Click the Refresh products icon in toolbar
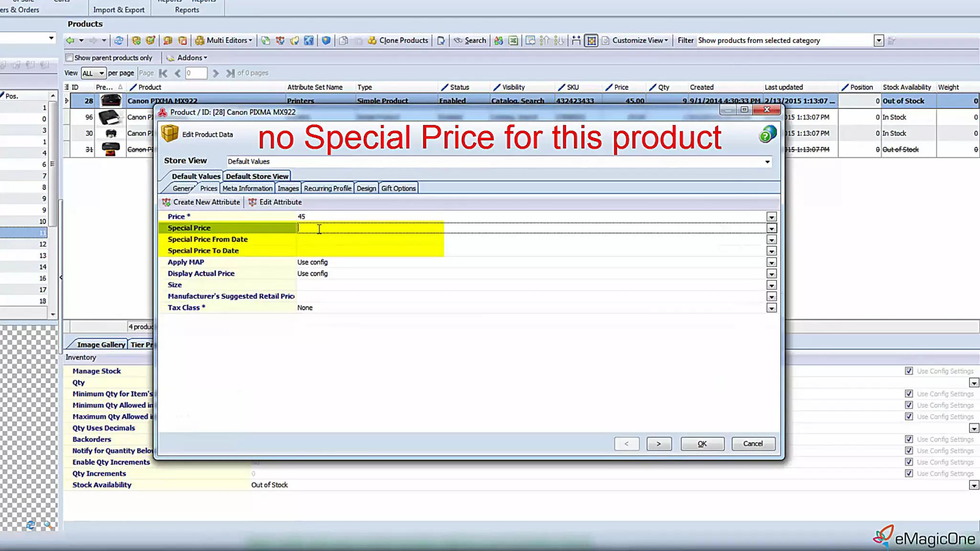Image resolution: width=980 pixels, height=551 pixels. (119, 41)
